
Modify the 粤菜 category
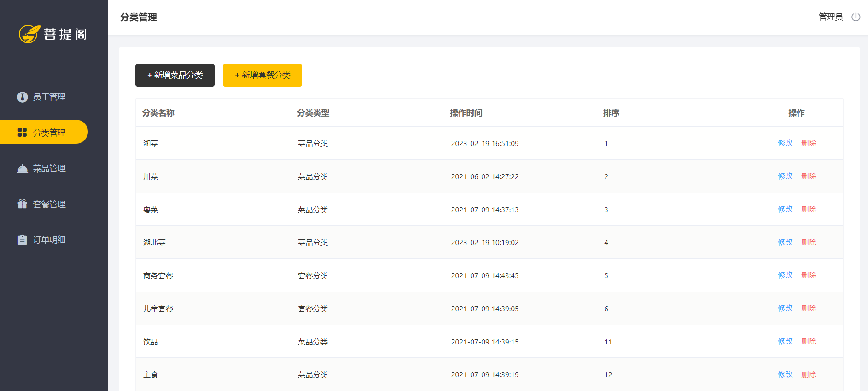coord(785,209)
